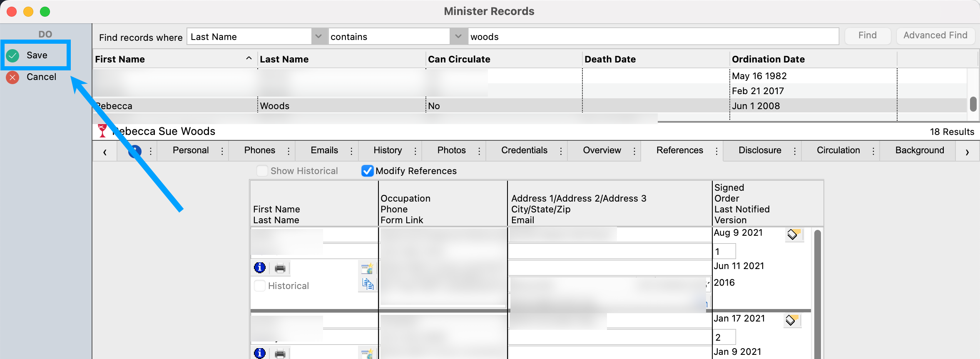The width and height of the screenshot is (980, 359).
Task: Open info for the second reference
Action: (x=260, y=353)
